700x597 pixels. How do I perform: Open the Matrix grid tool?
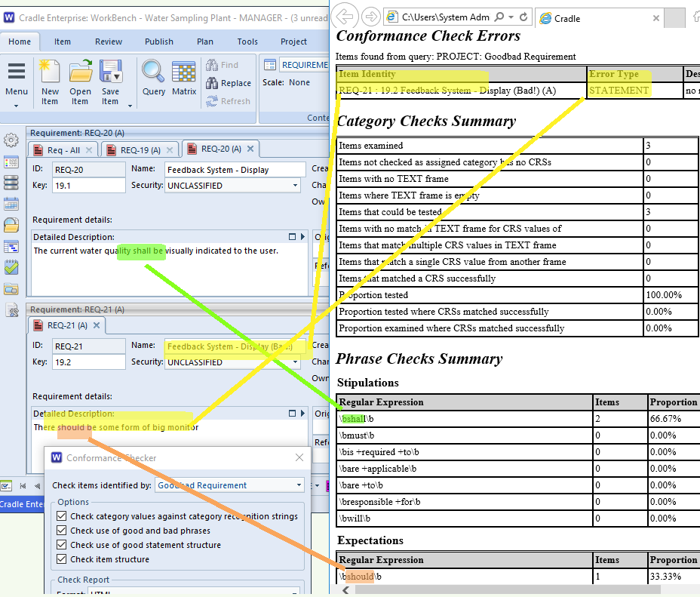(184, 73)
